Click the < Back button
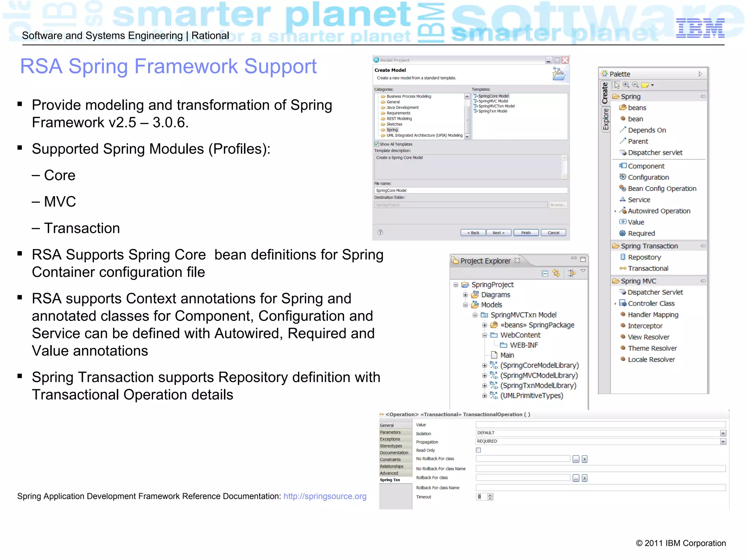This screenshot has height=560, width=747. pos(473,233)
